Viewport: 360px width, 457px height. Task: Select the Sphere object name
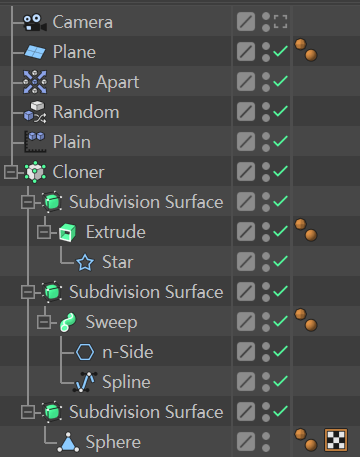point(113,442)
